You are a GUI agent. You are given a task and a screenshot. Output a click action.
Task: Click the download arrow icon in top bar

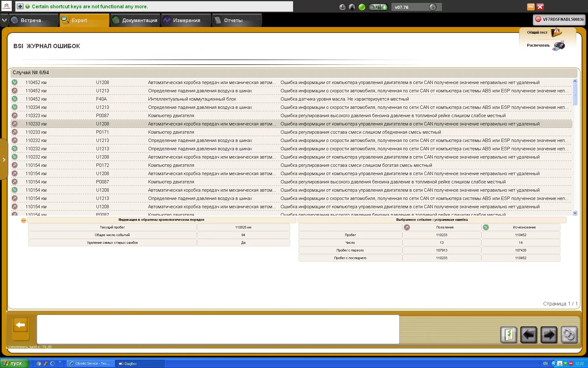point(342,7)
